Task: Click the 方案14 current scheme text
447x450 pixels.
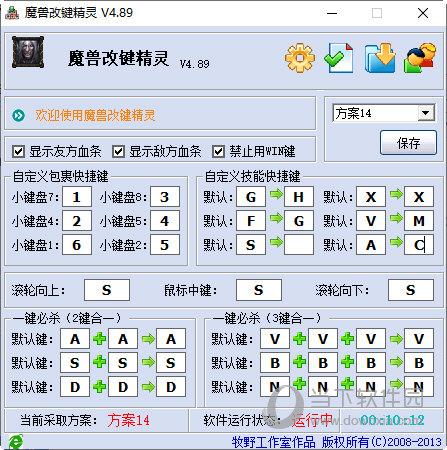Action: pyautogui.click(x=128, y=420)
